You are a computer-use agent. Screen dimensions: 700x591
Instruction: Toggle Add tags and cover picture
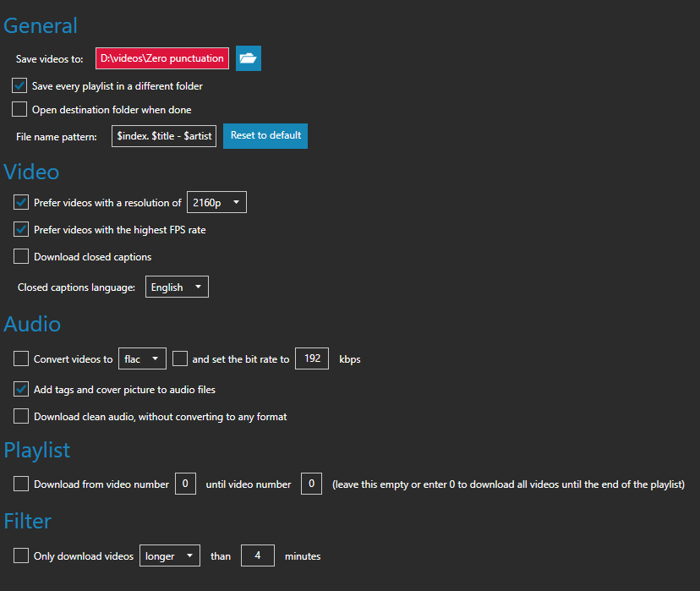[x=21, y=389]
